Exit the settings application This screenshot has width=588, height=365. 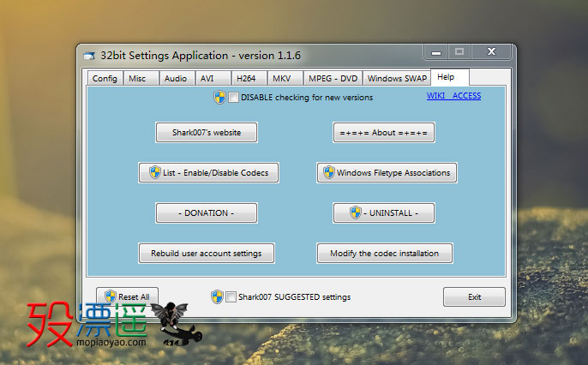(x=474, y=296)
